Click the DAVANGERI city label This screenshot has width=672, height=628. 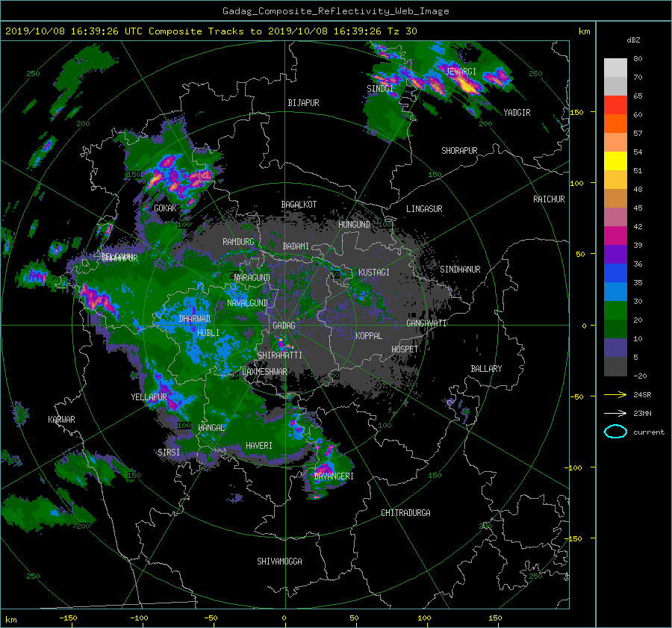pyautogui.click(x=334, y=476)
